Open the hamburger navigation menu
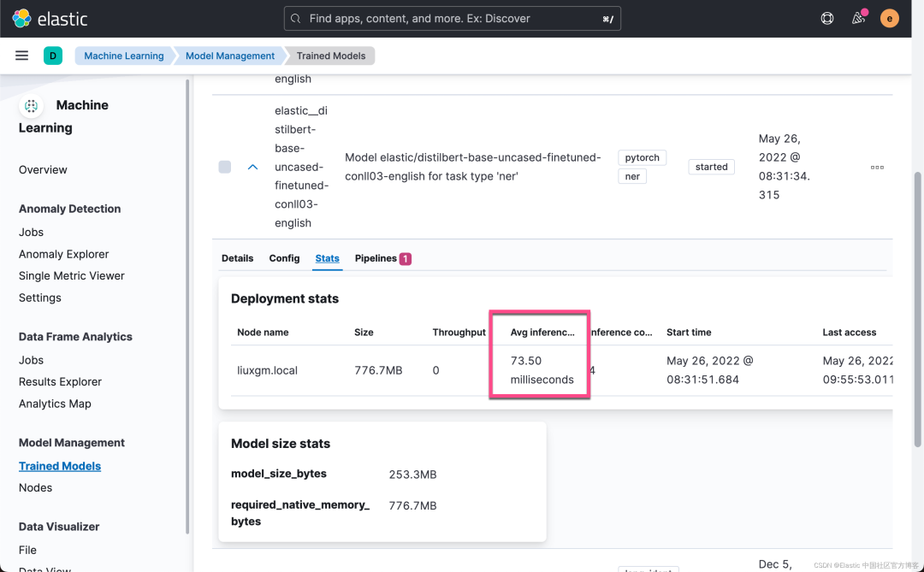Image resolution: width=924 pixels, height=572 pixels. (x=21, y=56)
